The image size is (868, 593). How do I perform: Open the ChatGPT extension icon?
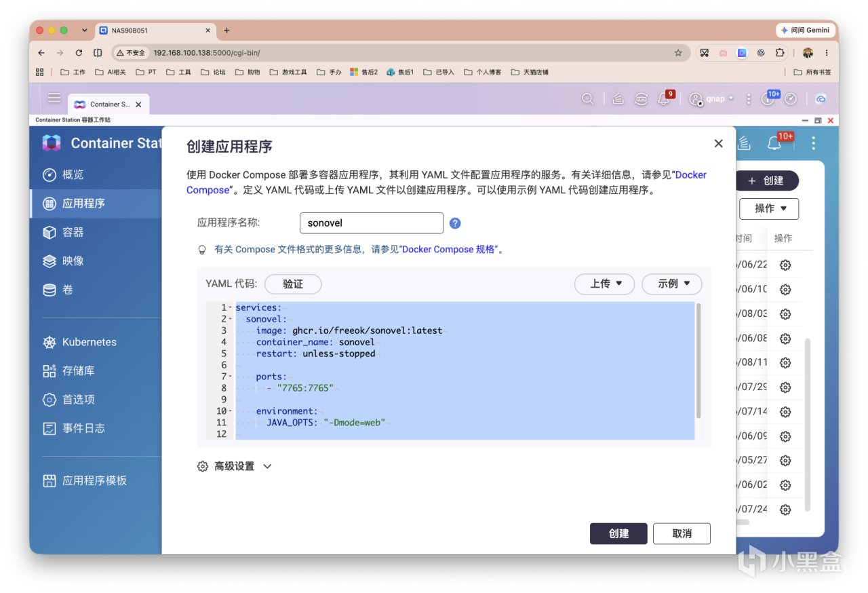tap(761, 53)
